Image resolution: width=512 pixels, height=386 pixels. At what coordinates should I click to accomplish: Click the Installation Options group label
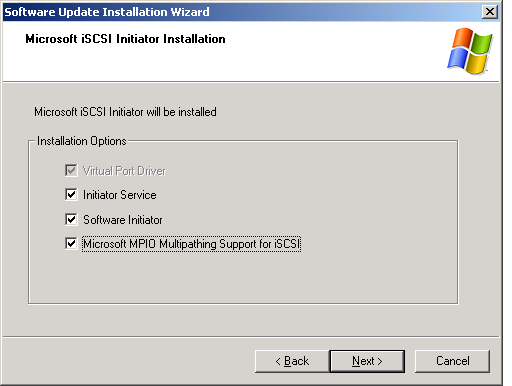82,141
